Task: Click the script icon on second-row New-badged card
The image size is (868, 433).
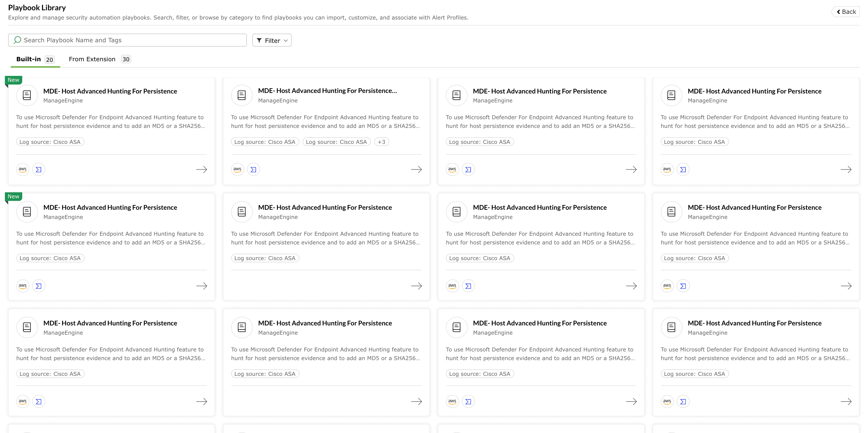Action: (39, 286)
